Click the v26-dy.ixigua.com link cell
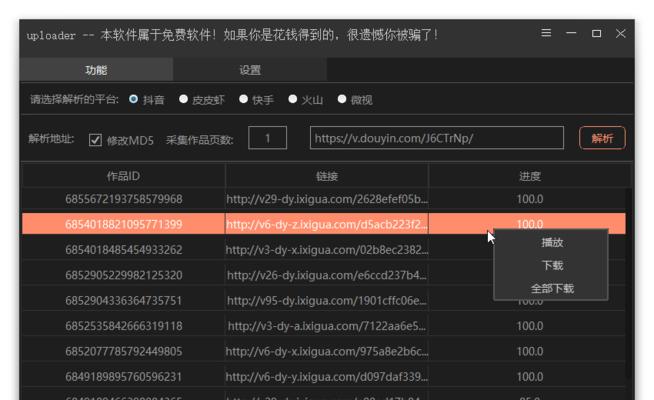Image resolution: width=654 pixels, height=400 pixels. pyautogui.click(x=327, y=275)
